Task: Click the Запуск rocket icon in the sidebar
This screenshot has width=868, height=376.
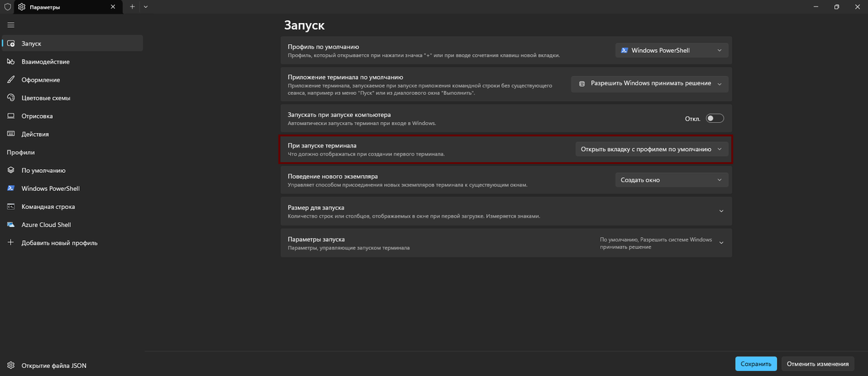Action: [x=11, y=43]
